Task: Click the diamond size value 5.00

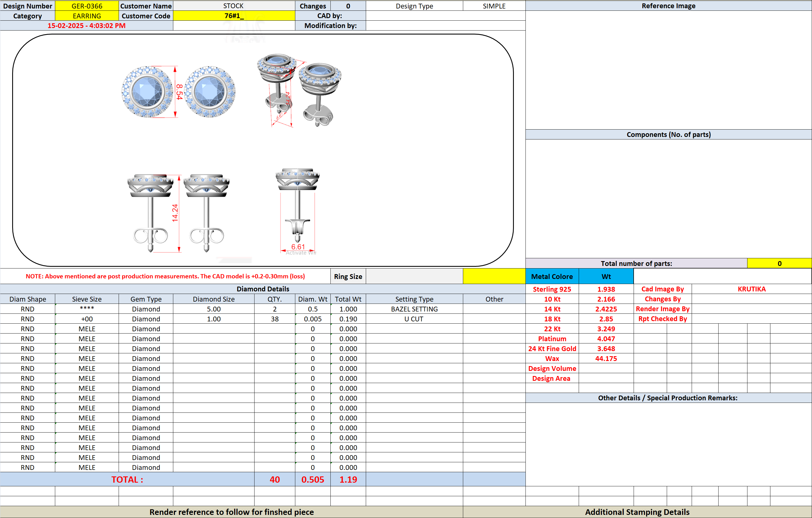Action: pyautogui.click(x=214, y=309)
